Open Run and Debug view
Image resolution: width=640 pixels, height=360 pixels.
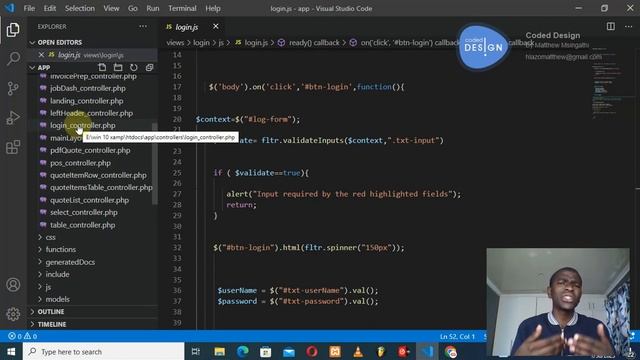13,118
